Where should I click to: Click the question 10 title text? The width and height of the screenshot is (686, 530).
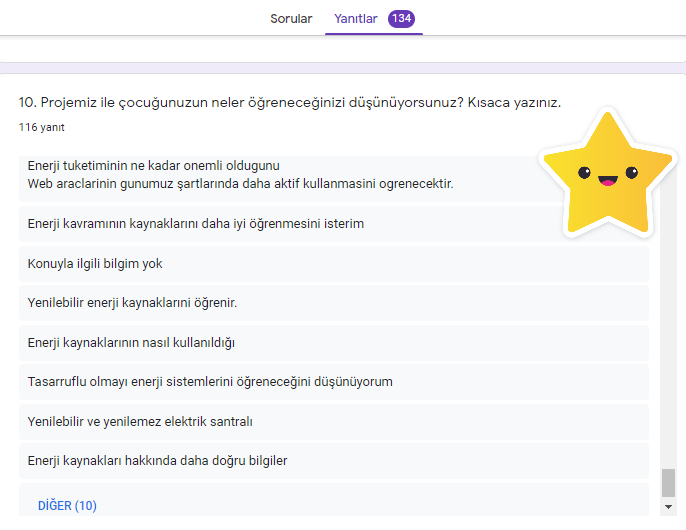[x=290, y=102]
